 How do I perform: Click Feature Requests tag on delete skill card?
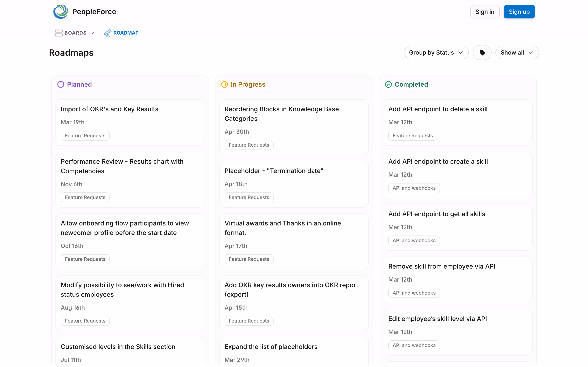coord(412,136)
